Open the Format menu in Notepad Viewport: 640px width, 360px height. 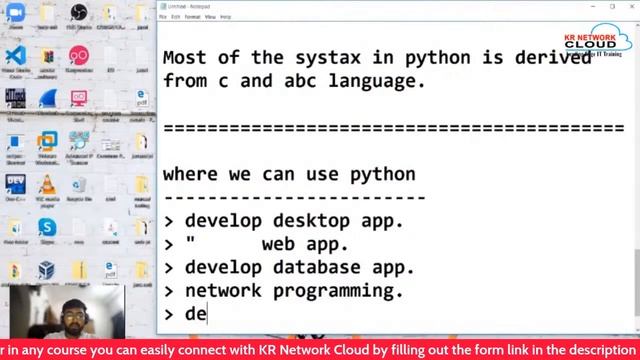click(x=192, y=17)
